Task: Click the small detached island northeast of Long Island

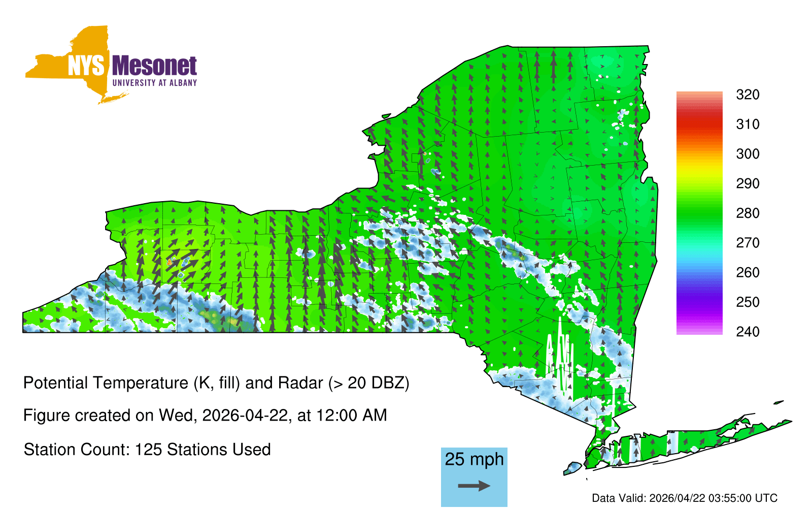Action: click(779, 402)
